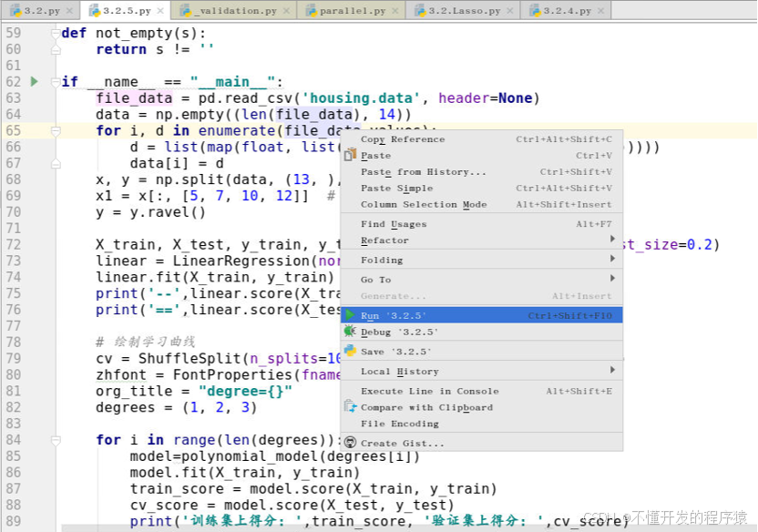The height and width of the screenshot is (532, 758).
Task: Collapse the main block fold at line 62
Action: coord(56,82)
